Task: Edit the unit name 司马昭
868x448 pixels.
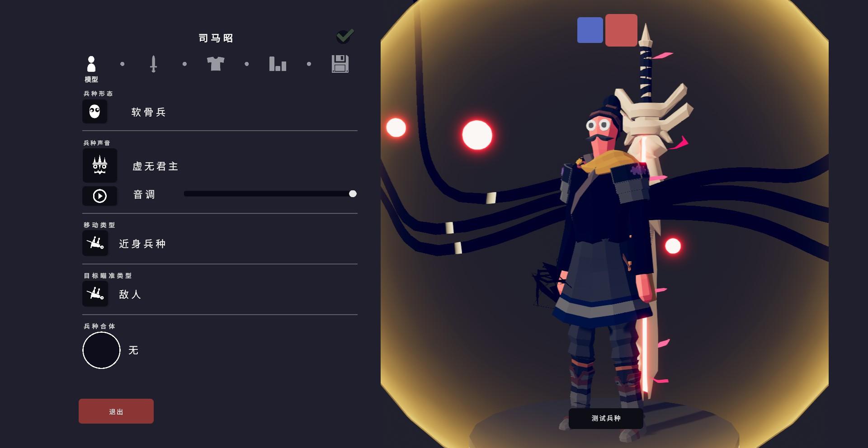Action: [x=216, y=38]
